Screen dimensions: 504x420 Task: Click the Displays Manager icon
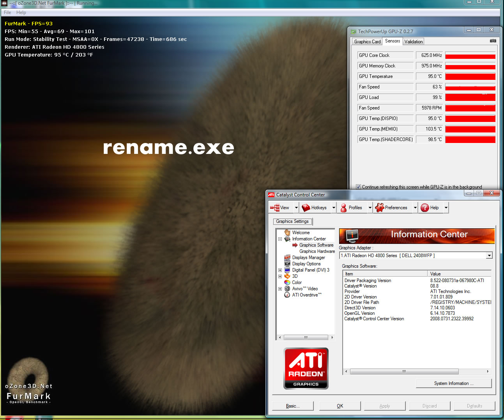[x=287, y=258]
